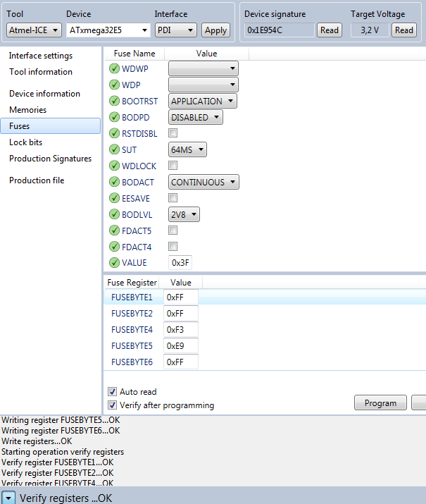The image size is (426, 504).
Task: Click the green check icon beside SUT
Action: 114,149
